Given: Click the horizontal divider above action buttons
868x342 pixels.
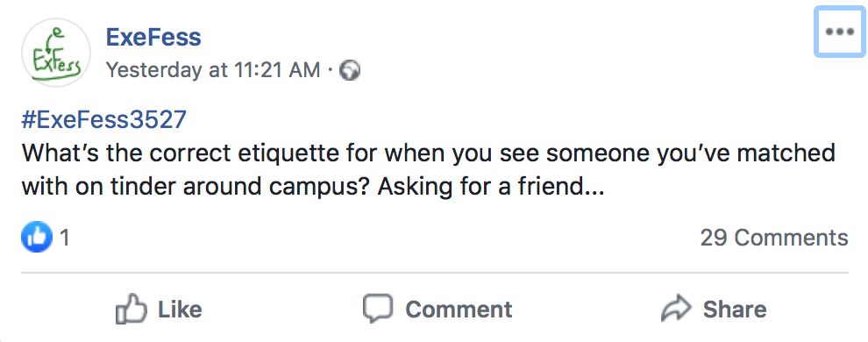Looking at the screenshot, I should [x=435, y=273].
